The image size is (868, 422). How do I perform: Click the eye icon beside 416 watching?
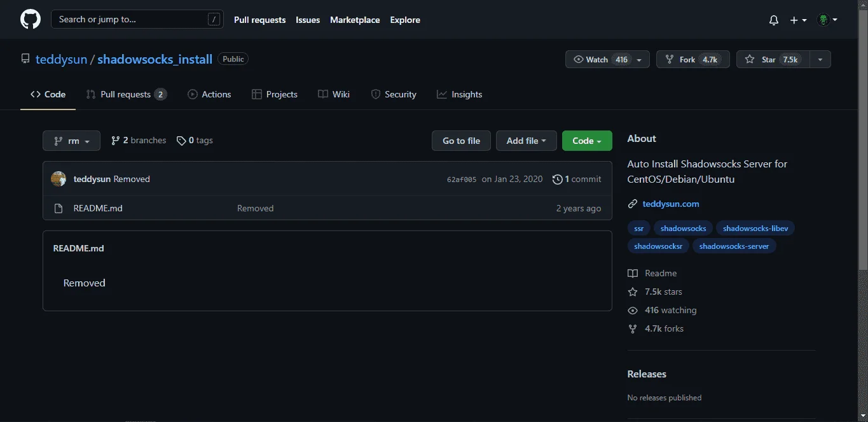[633, 310]
